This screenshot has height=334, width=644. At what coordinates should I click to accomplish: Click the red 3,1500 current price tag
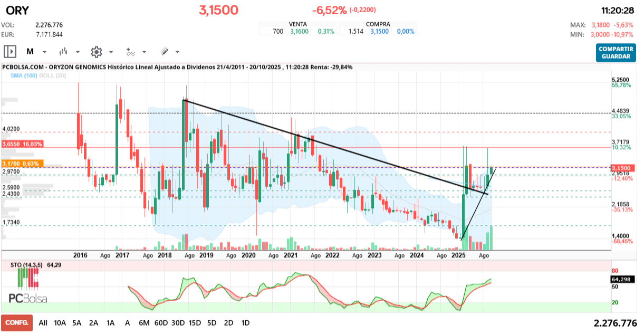point(623,168)
